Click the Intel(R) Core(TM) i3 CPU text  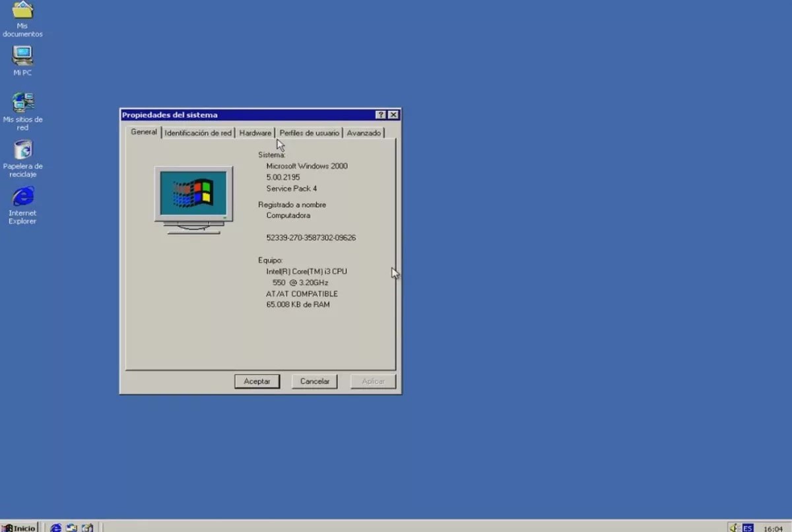[306, 271]
